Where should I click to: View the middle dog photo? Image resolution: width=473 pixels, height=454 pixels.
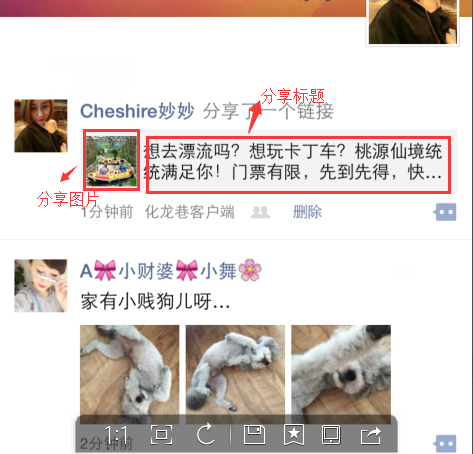[235, 374]
